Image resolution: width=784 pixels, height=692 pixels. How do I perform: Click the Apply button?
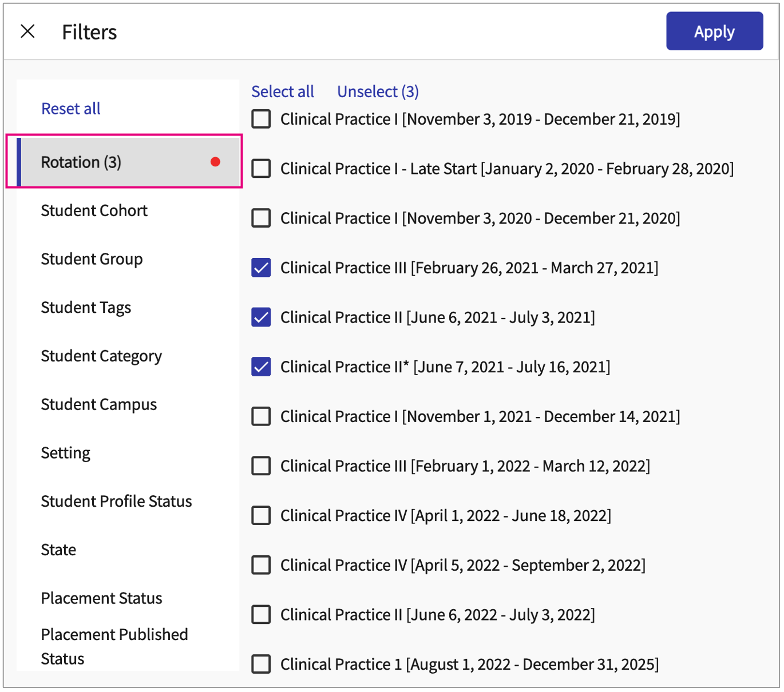(714, 31)
